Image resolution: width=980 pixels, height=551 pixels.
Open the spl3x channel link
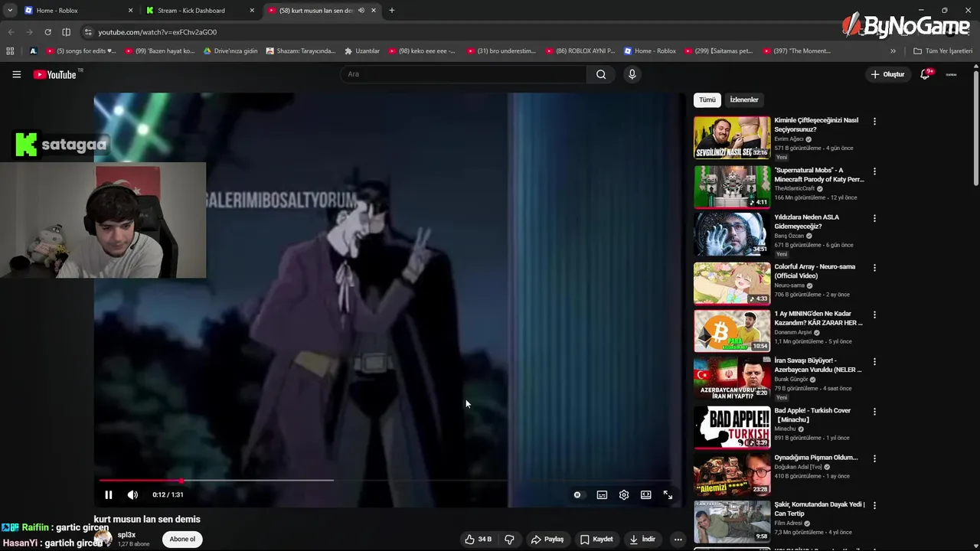[126, 535]
